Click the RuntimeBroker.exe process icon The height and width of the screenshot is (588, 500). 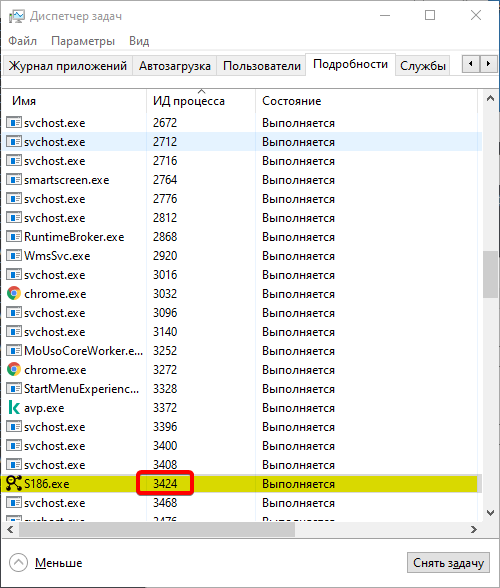tap(14, 237)
